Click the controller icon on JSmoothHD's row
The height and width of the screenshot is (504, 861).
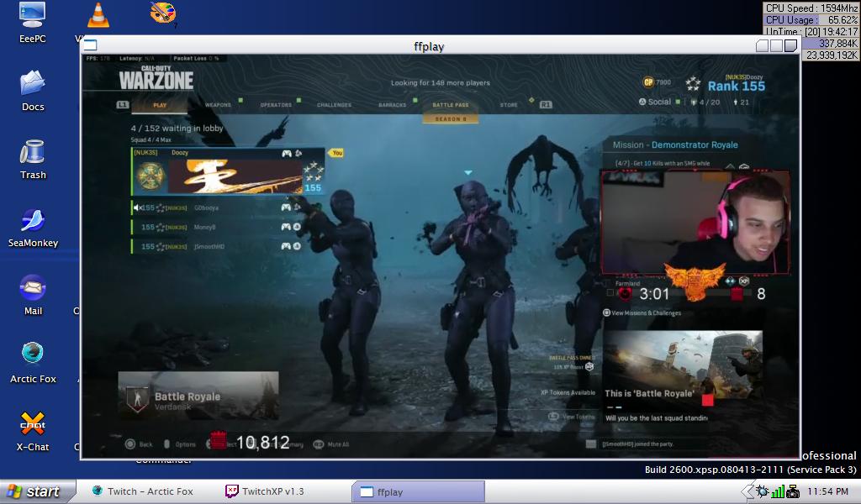coord(286,246)
